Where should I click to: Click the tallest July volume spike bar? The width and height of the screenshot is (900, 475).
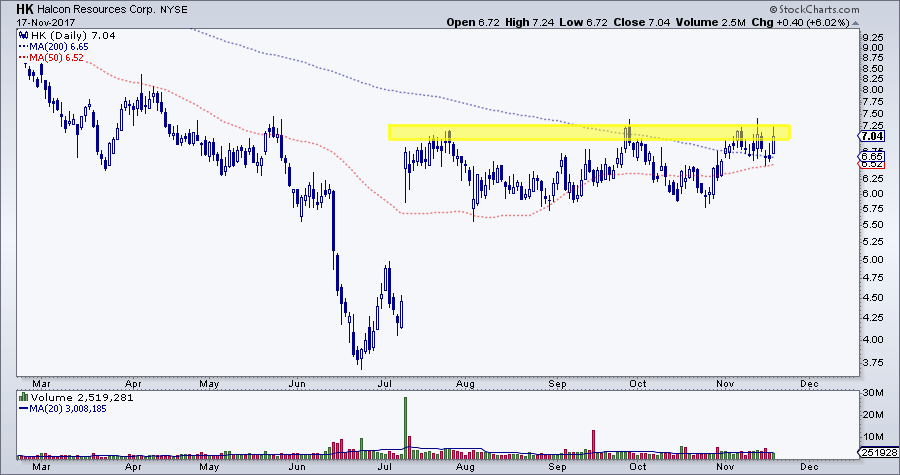(x=406, y=427)
